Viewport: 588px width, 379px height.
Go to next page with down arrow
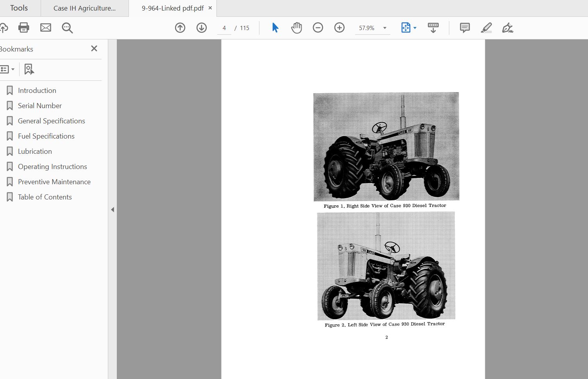(x=202, y=28)
